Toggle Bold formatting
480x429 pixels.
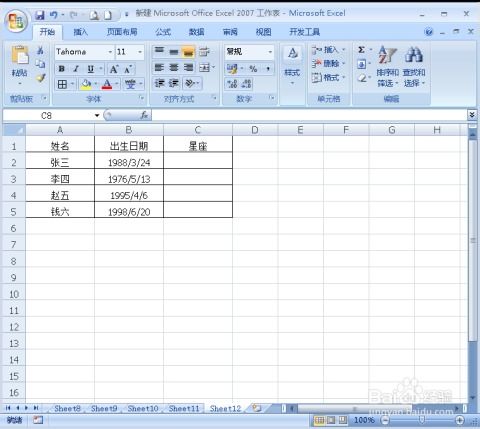(x=62, y=69)
